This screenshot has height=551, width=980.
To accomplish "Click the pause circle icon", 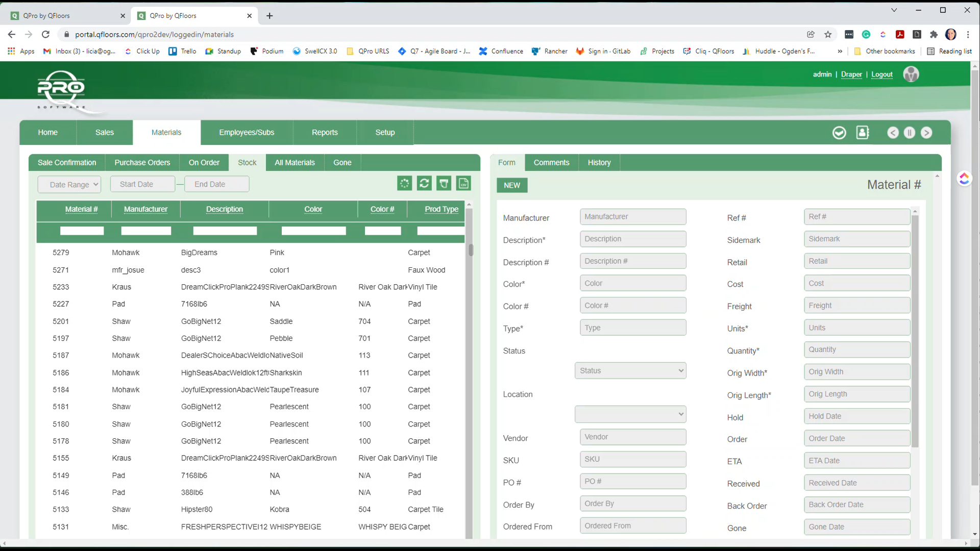I will coord(910,133).
